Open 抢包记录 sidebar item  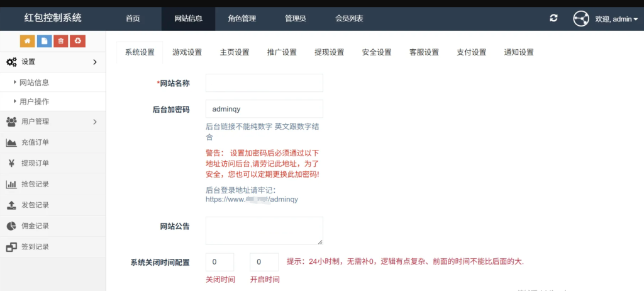[x=53, y=185]
